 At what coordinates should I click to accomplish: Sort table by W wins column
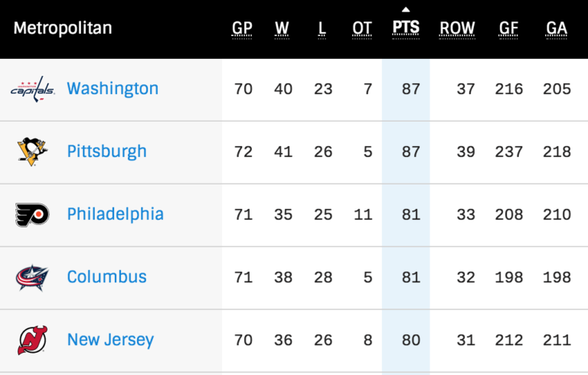283,29
